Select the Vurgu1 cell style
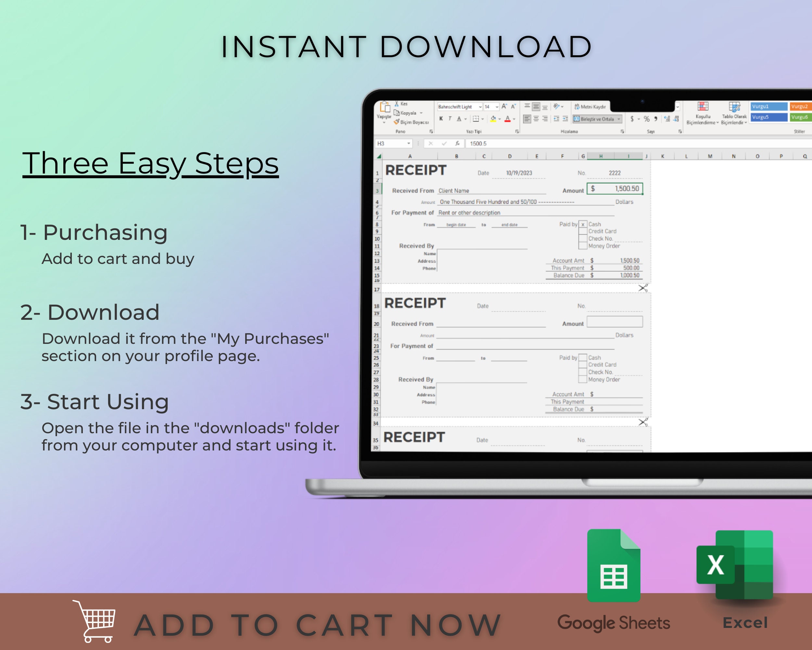This screenshot has height=650, width=812. 769,106
